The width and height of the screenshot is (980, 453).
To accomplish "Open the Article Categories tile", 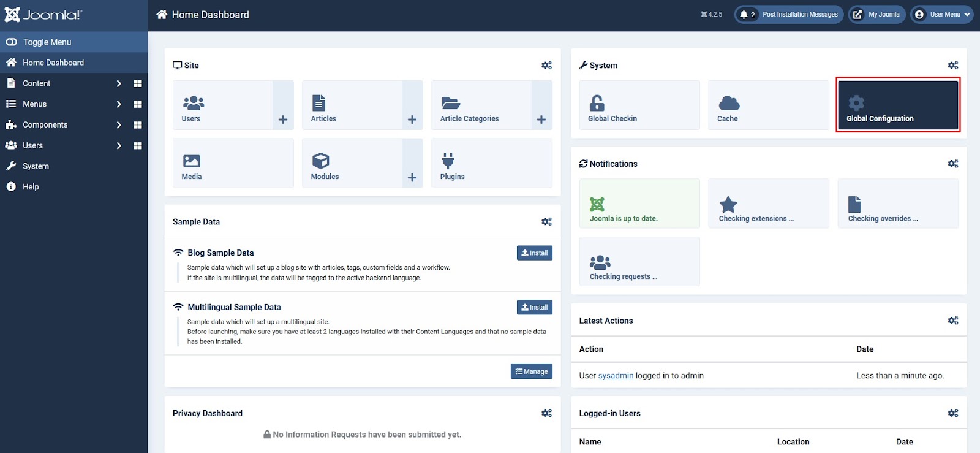I will coord(481,105).
